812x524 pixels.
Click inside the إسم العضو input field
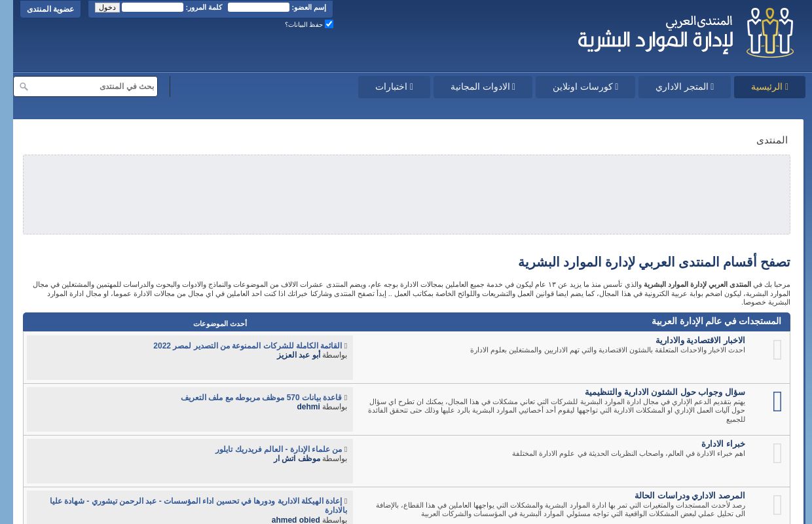pyautogui.click(x=258, y=7)
